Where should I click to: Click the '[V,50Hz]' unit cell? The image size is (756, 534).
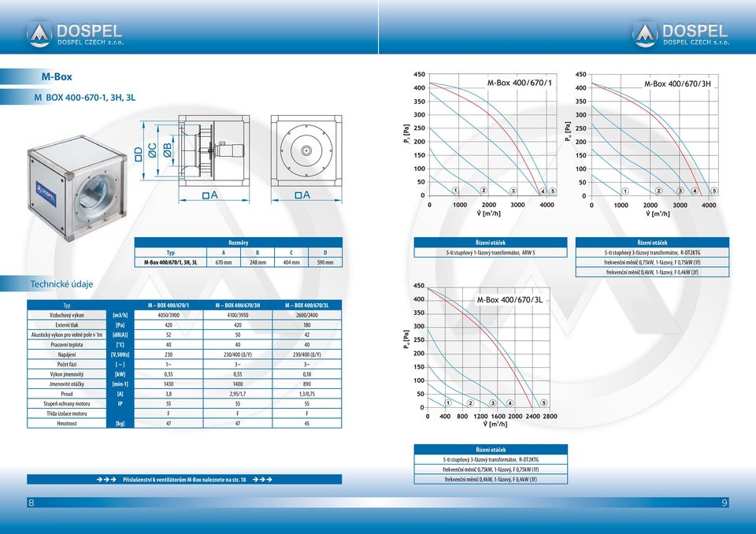point(120,354)
